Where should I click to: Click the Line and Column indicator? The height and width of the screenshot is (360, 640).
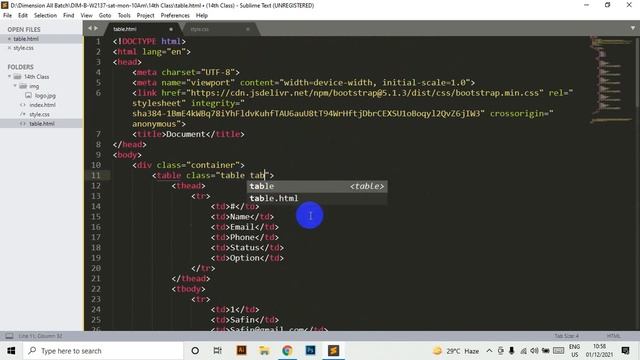(x=40, y=336)
